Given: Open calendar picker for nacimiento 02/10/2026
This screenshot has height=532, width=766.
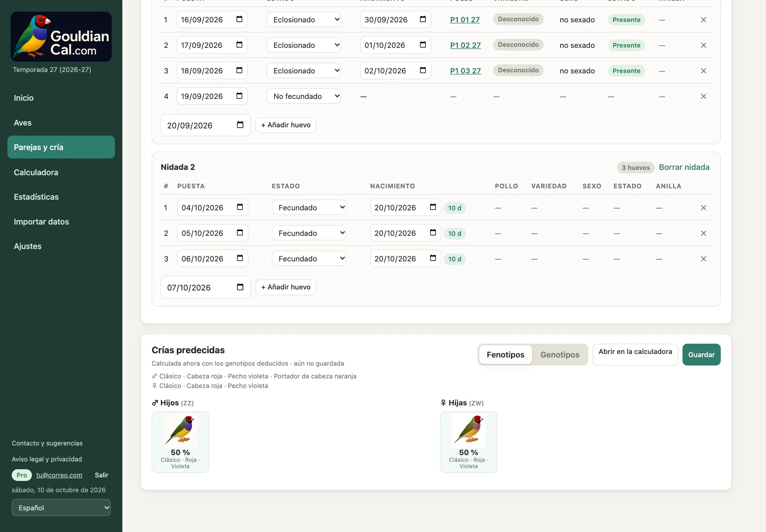Looking at the screenshot, I should [x=423, y=70].
